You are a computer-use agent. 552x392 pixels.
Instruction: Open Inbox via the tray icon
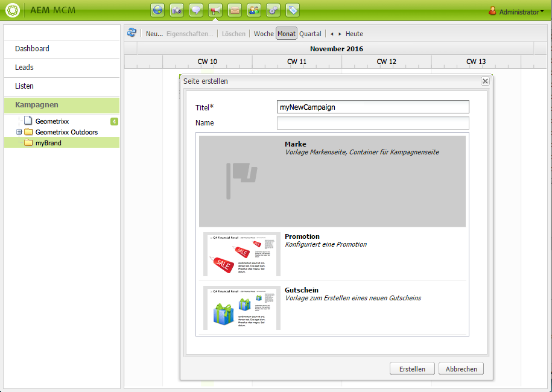[x=235, y=10]
